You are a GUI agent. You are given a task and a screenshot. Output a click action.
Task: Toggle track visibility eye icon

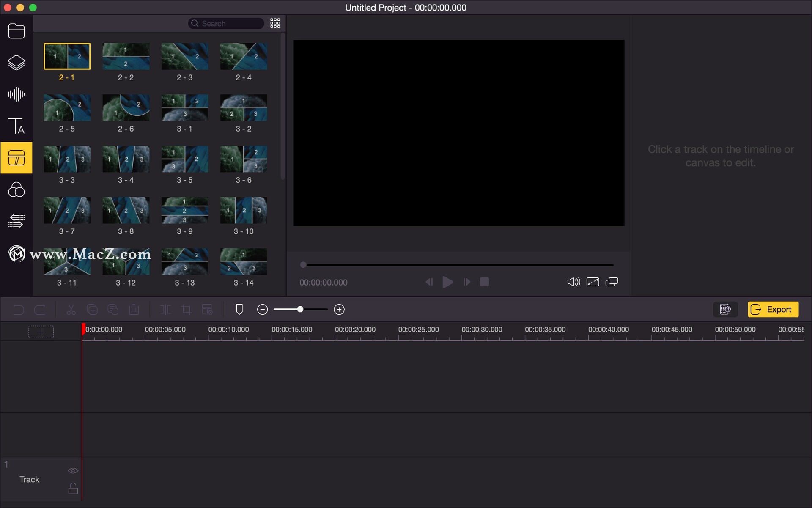click(x=73, y=470)
